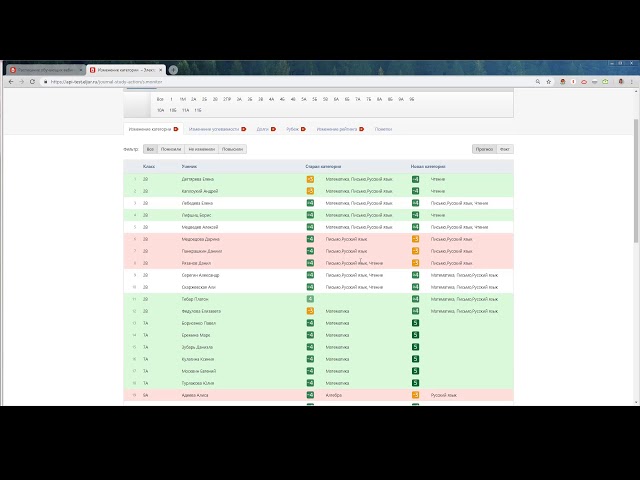Switch view to 'Факт' mode

(x=505, y=149)
